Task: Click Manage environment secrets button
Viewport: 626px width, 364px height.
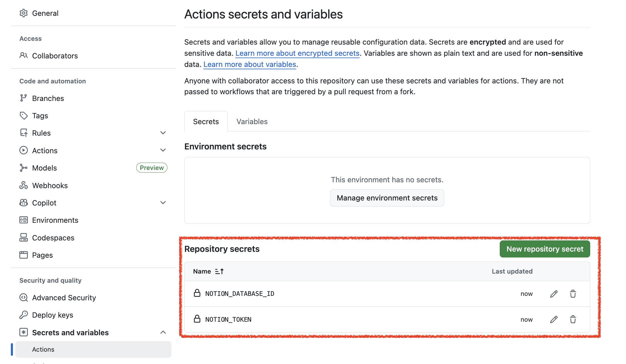Action: pyautogui.click(x=387, y=198)
